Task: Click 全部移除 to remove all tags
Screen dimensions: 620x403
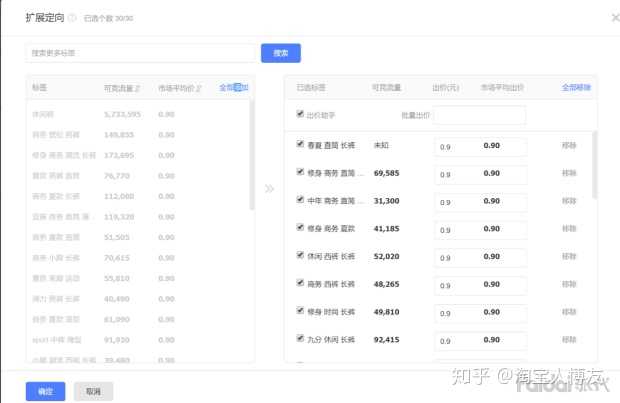Action: 576,88
